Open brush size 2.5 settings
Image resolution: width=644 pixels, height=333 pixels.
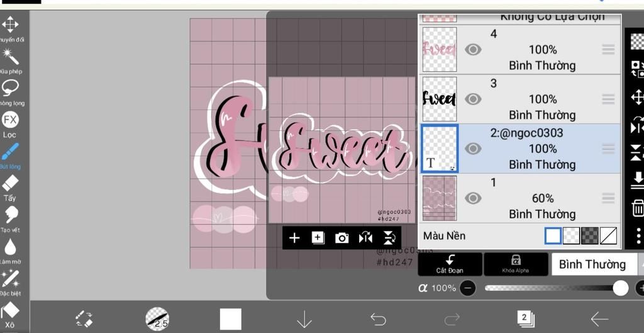click(x=157, y=319)
